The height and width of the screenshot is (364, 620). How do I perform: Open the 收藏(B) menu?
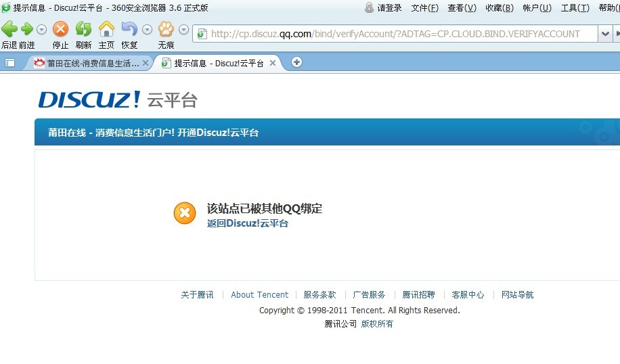(500, 8)
